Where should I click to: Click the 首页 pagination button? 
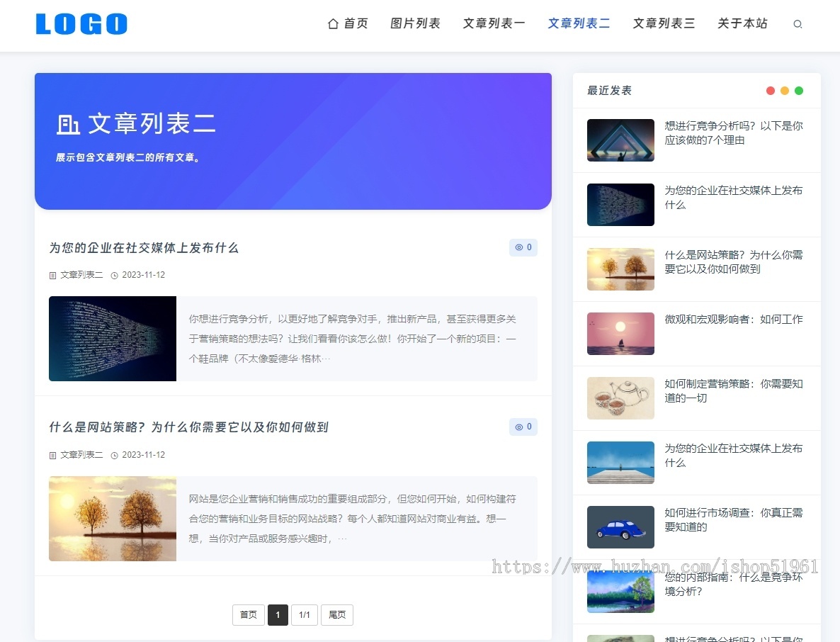pos(249,614)
